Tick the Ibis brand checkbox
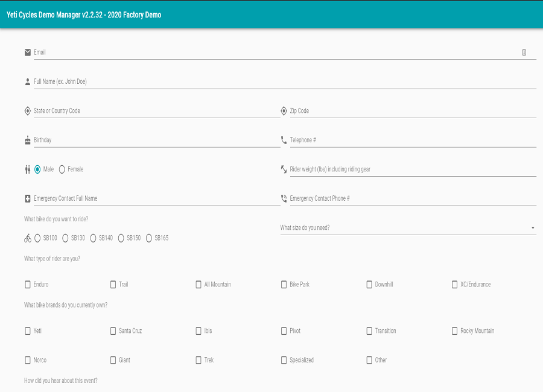Screen dimensions: 543x392 198,331
